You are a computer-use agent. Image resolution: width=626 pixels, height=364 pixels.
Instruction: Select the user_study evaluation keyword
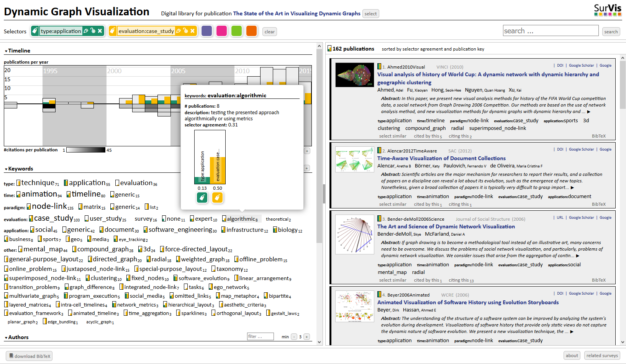(105, 218)
